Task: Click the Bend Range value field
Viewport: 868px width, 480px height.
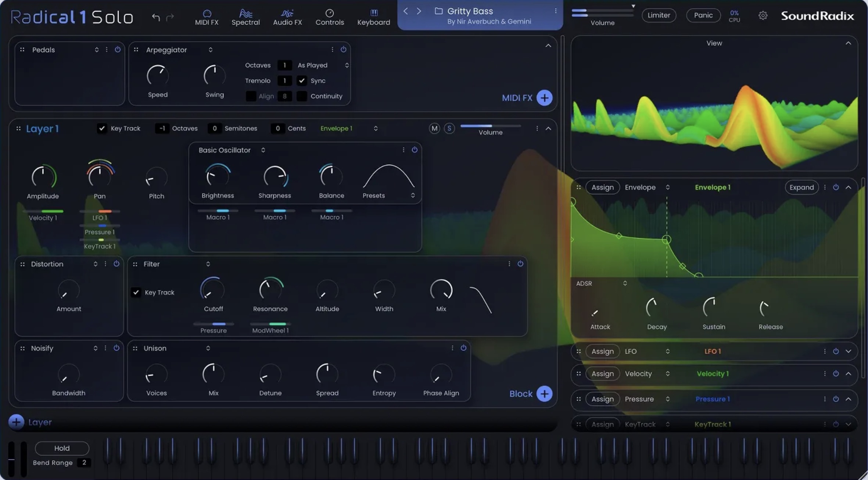Action: pyautogui.click(x=84, y=462)
